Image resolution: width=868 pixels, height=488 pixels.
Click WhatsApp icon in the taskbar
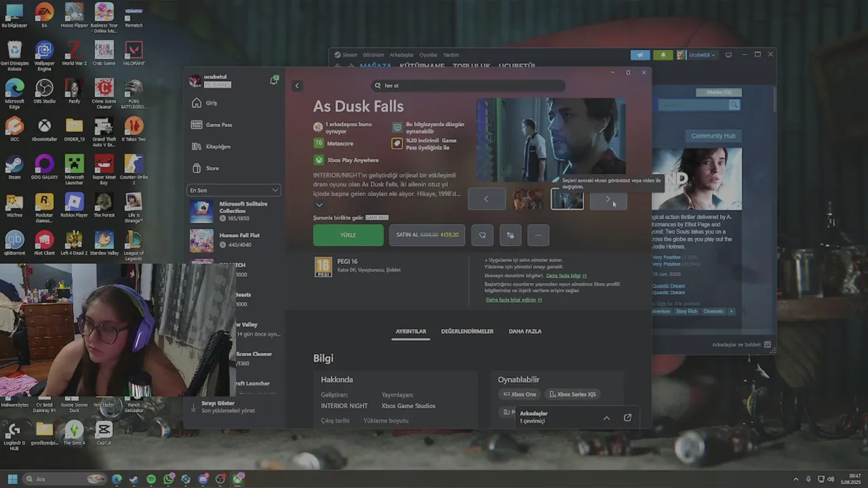169,479
